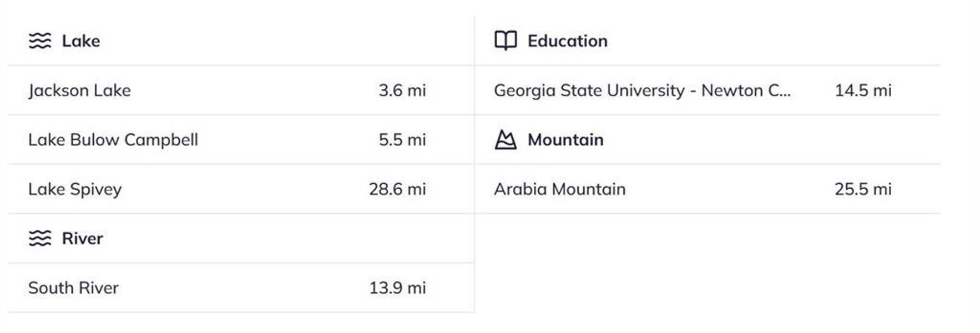Viewport: 980px width, 333px height.
Task: Open the Lake Bulow Campbell entry
Action: click(x=113, y=140)
